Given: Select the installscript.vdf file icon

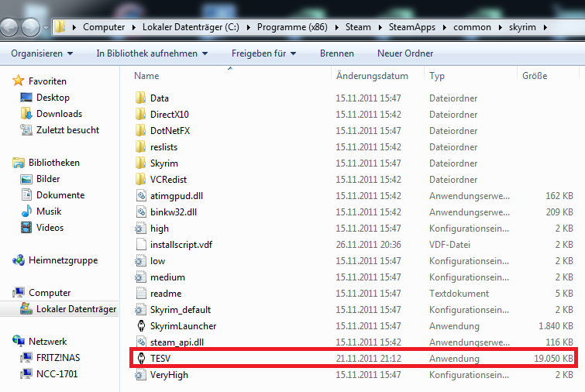Looking at the screenshot, I should 141,245.
